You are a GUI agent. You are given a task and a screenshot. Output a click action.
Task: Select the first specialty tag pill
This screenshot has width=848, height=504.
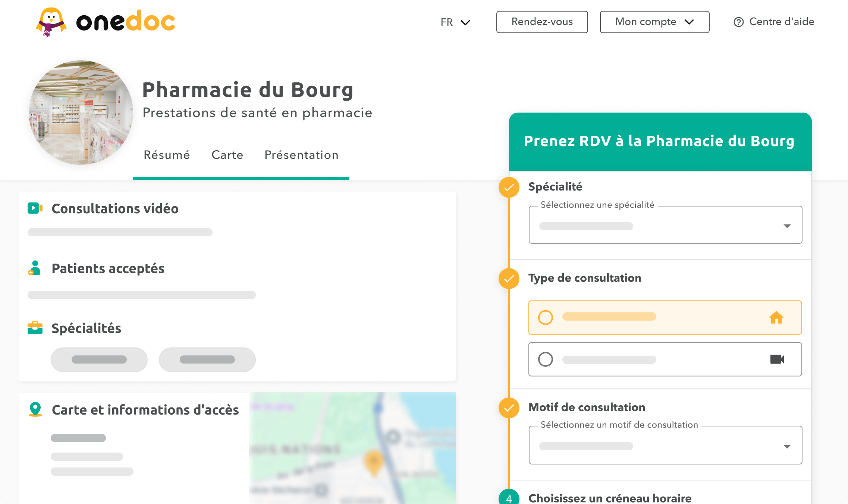click(99, 360)
